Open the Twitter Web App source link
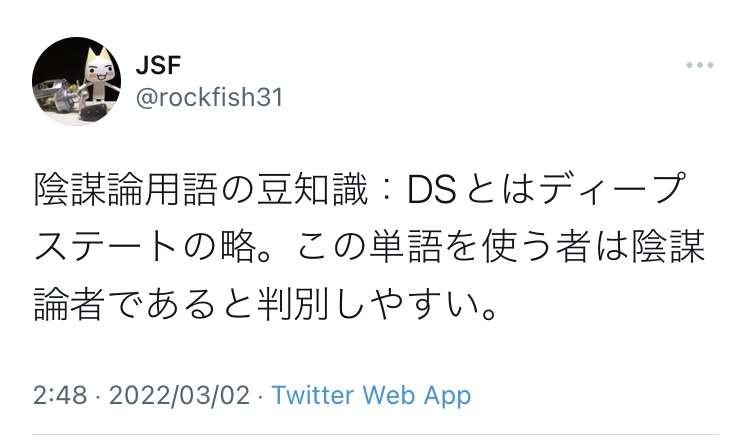The image size is (750, 440). pyautogui.click(x=371, y=396)
